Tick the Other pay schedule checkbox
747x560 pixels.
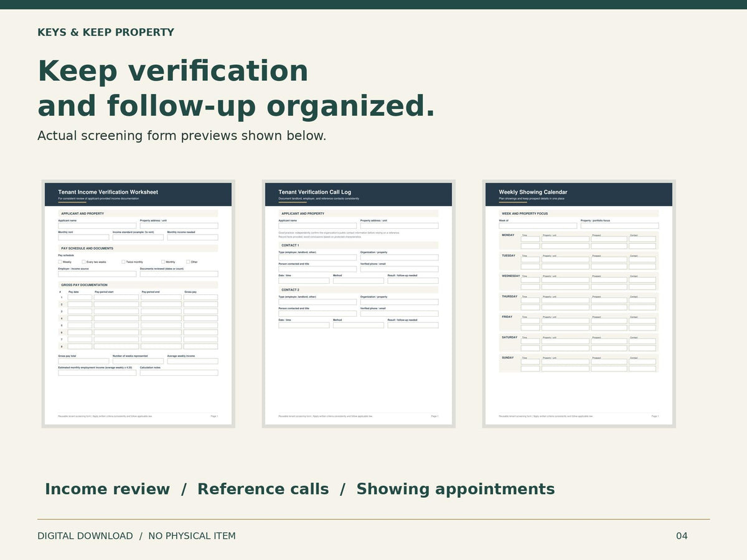(187, 262)
